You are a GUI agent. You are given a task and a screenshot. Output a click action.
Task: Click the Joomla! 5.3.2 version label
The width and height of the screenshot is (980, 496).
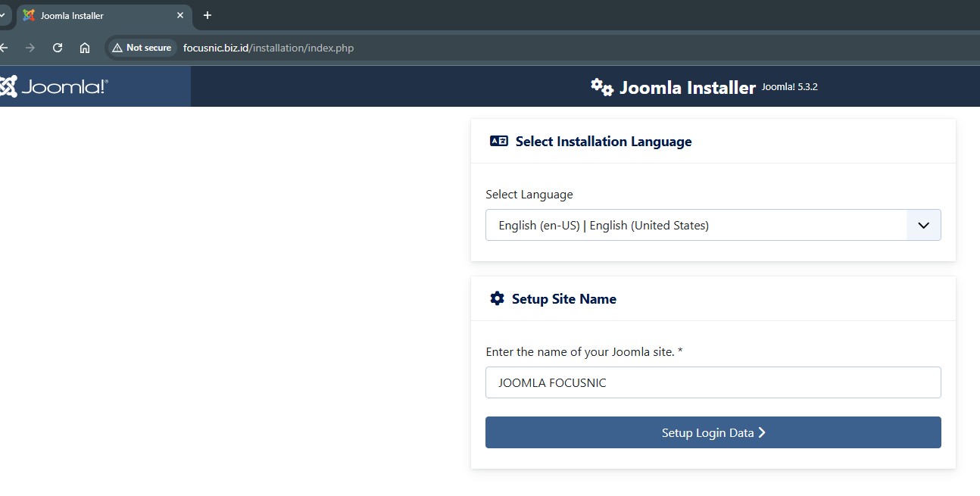click(789, 87)
